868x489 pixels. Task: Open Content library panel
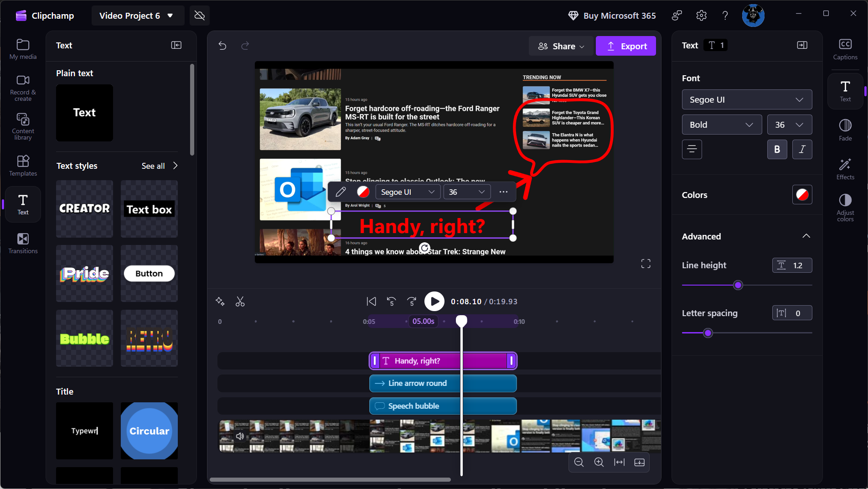pos(23,127)
